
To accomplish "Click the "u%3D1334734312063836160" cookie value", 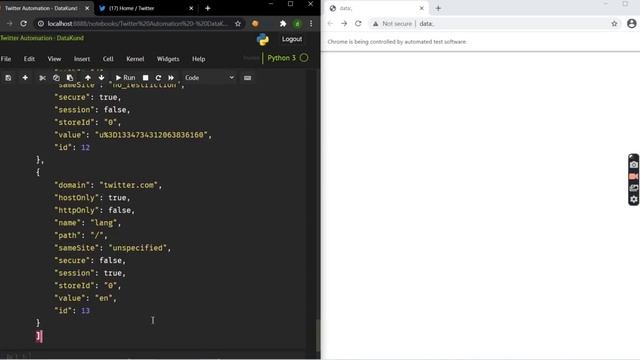I will [151, 135].
